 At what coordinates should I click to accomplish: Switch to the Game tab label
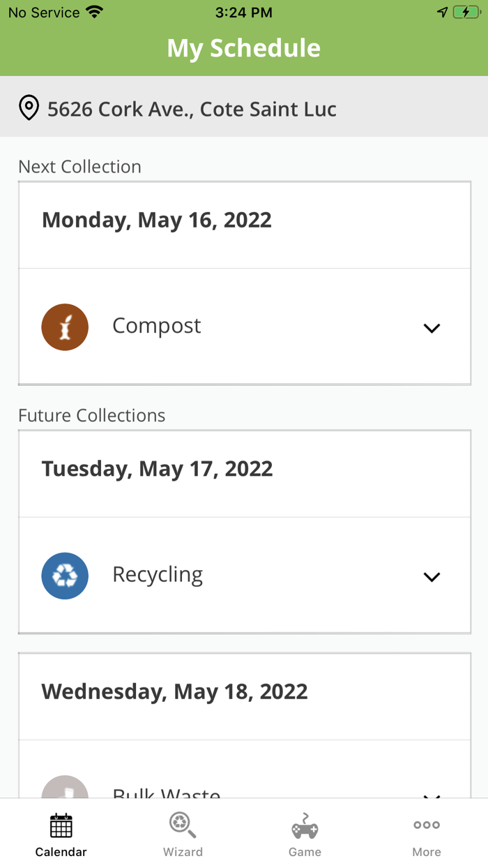305,852
